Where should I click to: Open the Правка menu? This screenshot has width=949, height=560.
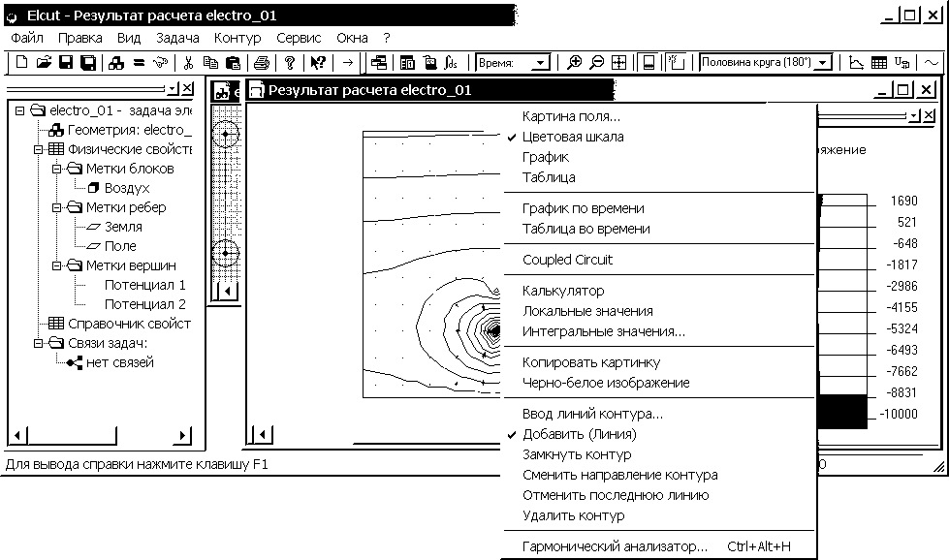point(79,38)
